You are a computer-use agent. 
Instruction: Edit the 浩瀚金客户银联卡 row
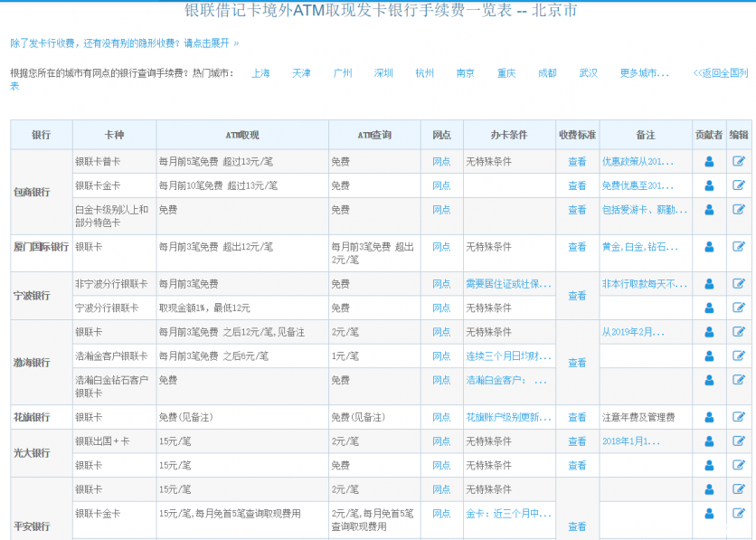739,355
